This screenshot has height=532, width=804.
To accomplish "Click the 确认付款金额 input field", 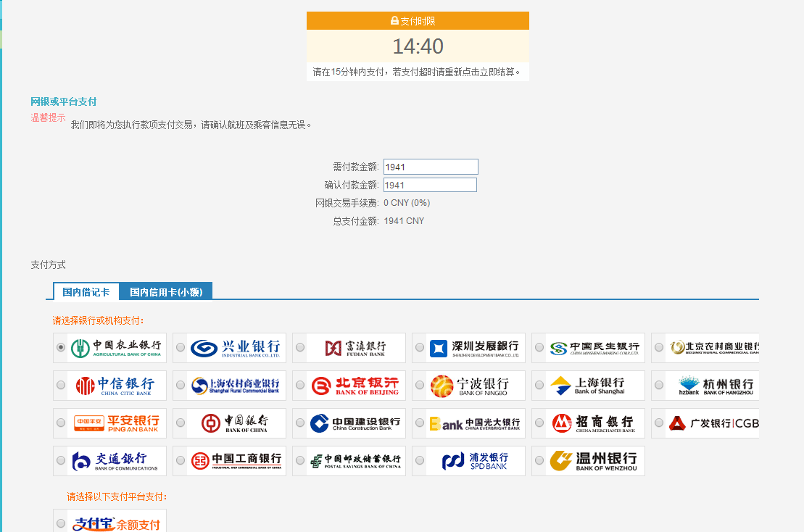I will click(430, 185).
